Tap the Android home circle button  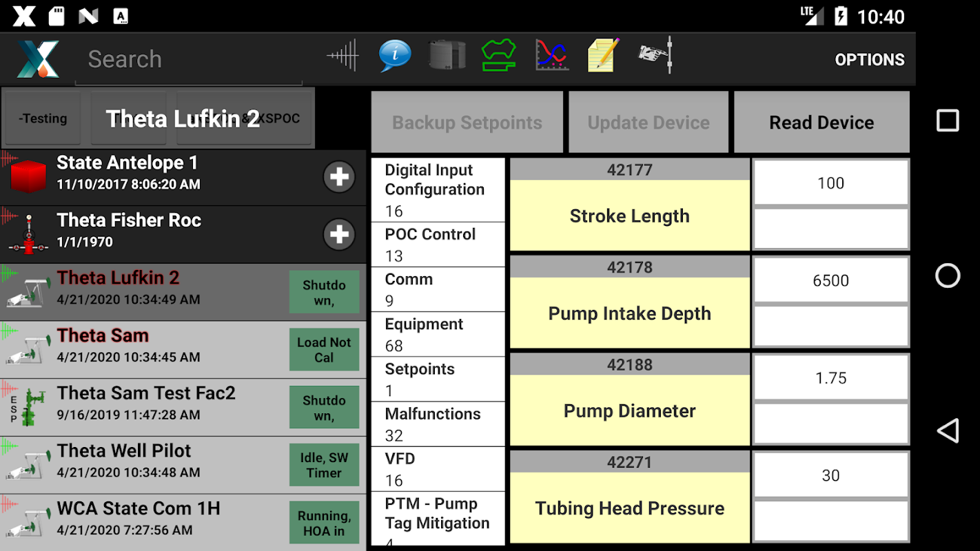[948, 275]
